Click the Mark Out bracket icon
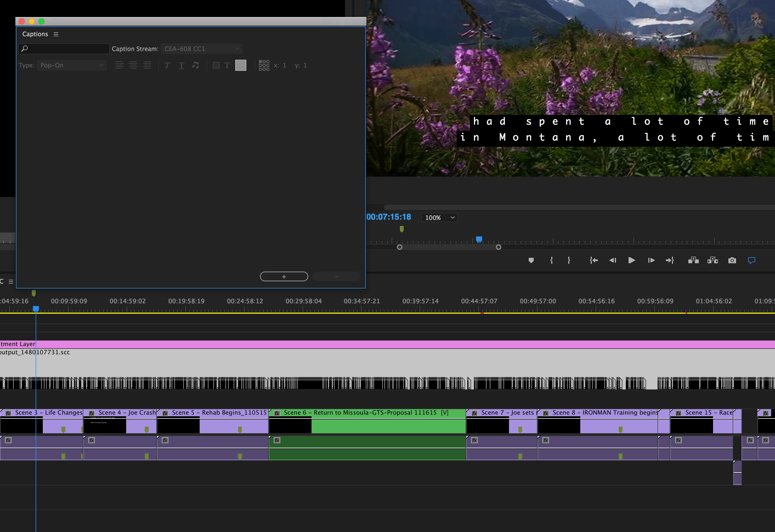Viewport: 775px width, 532px height. [x=569, y=261]
